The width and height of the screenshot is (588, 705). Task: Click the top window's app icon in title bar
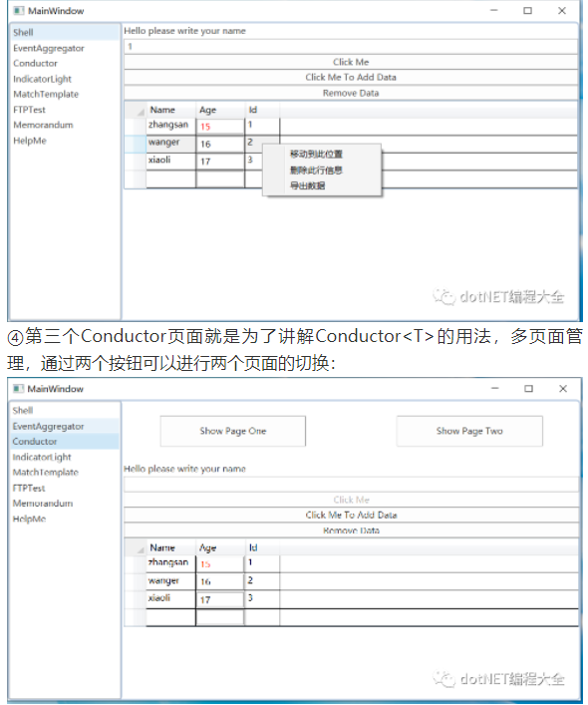(x=18, y=10)
